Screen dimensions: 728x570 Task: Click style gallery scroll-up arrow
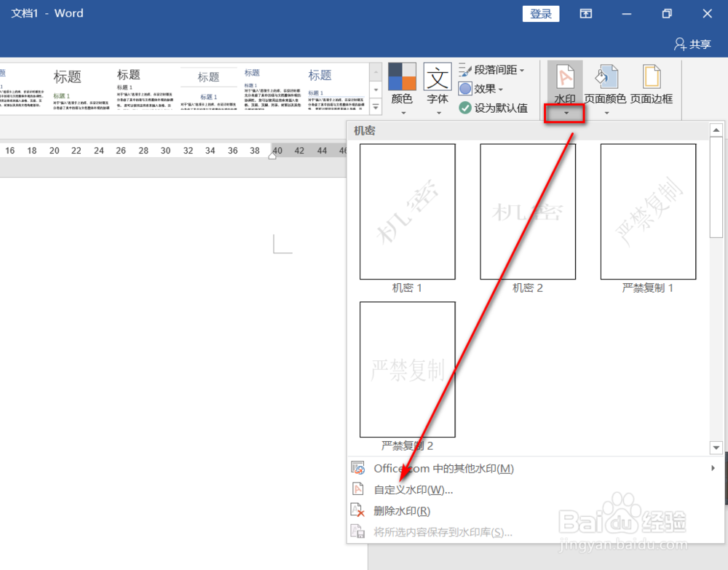tap(376, 71)
